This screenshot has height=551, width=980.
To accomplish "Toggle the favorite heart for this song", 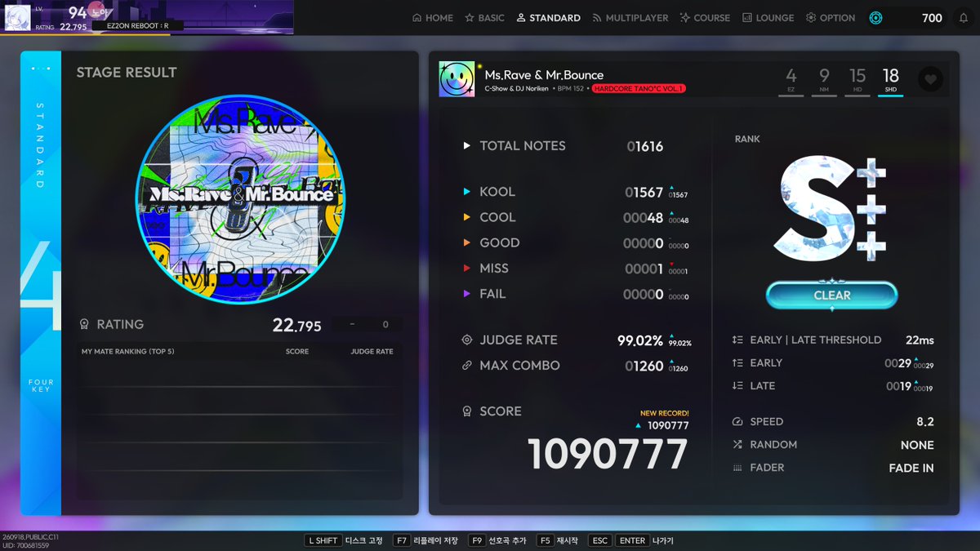I will point(930,79).
